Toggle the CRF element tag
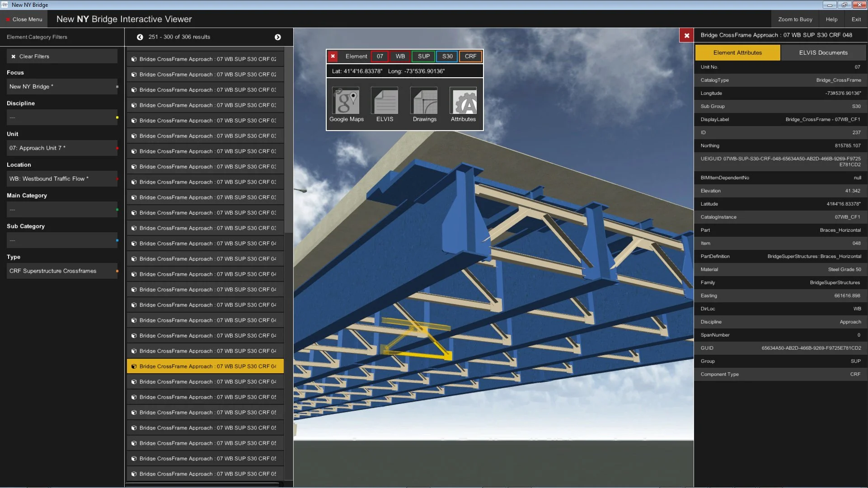Screen dimensions: 868x488 click(x=470, y=56)
